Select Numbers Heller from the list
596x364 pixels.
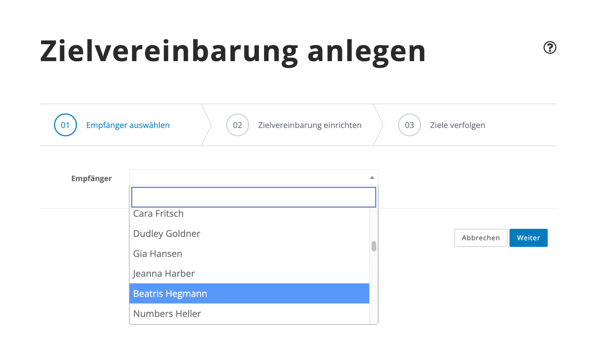click(249, 313)
